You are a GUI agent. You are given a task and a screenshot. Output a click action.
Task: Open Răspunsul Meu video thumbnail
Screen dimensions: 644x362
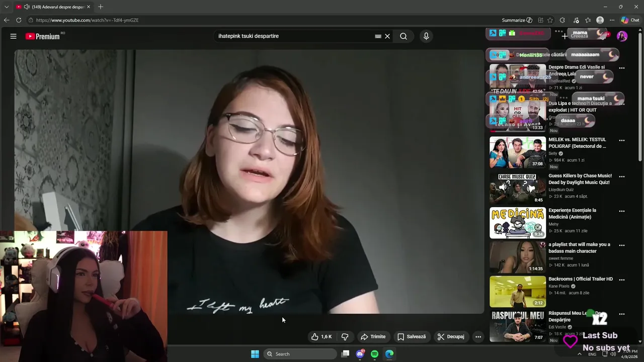point(518,326)
